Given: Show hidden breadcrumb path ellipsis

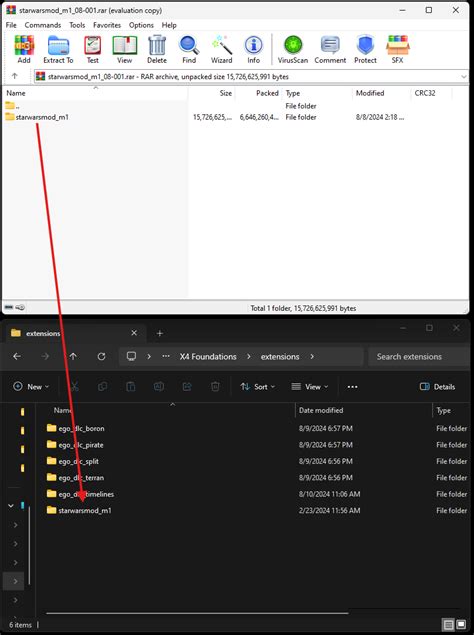Looking at the screenshot, I should pos(166,356).
